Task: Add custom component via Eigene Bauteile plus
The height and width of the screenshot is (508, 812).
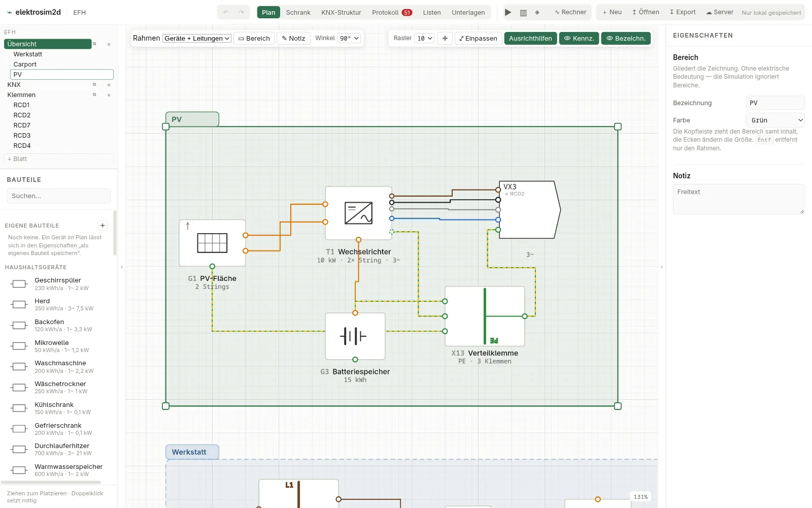Action: tap(103, 226)
